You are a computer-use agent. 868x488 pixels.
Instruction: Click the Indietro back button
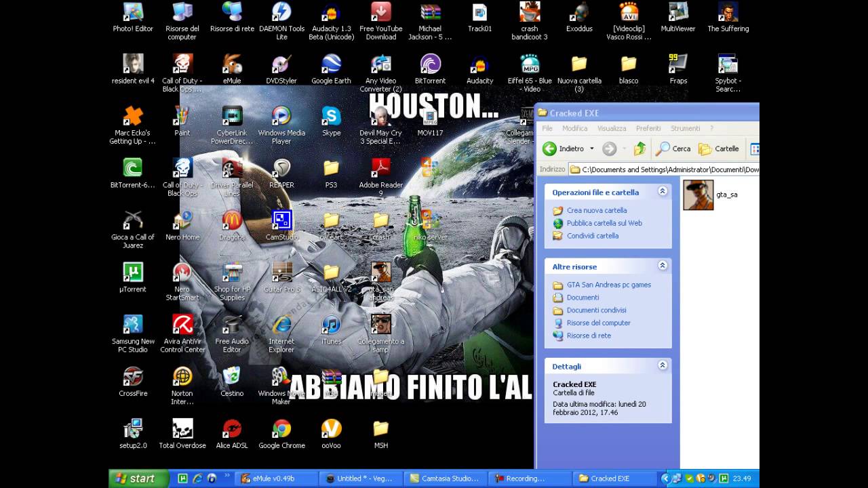[x=564, y=148]
